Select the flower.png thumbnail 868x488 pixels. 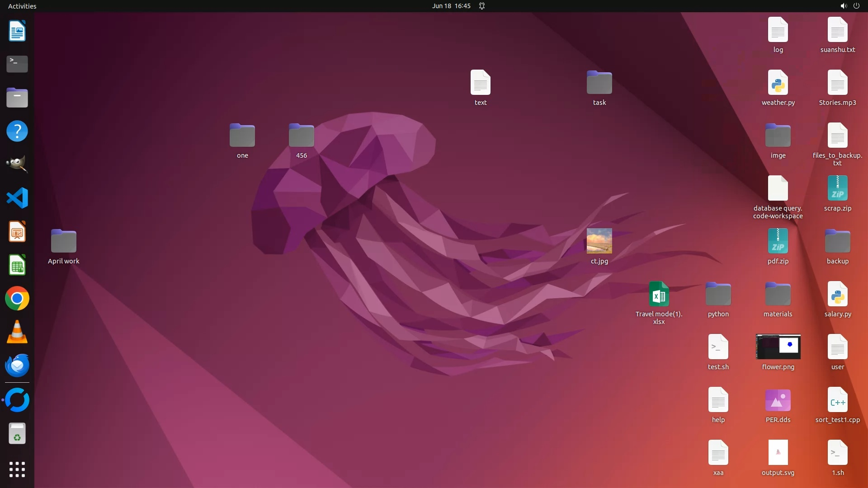778,347
